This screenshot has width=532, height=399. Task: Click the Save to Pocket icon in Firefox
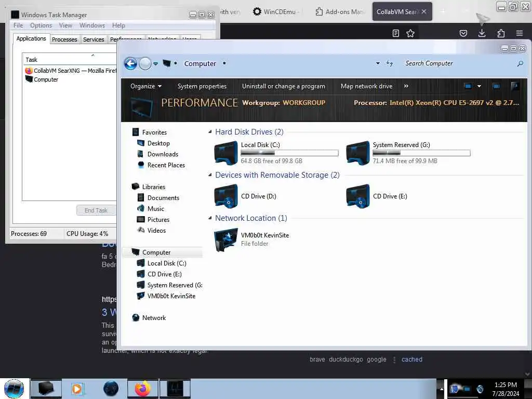click(463, 33)
